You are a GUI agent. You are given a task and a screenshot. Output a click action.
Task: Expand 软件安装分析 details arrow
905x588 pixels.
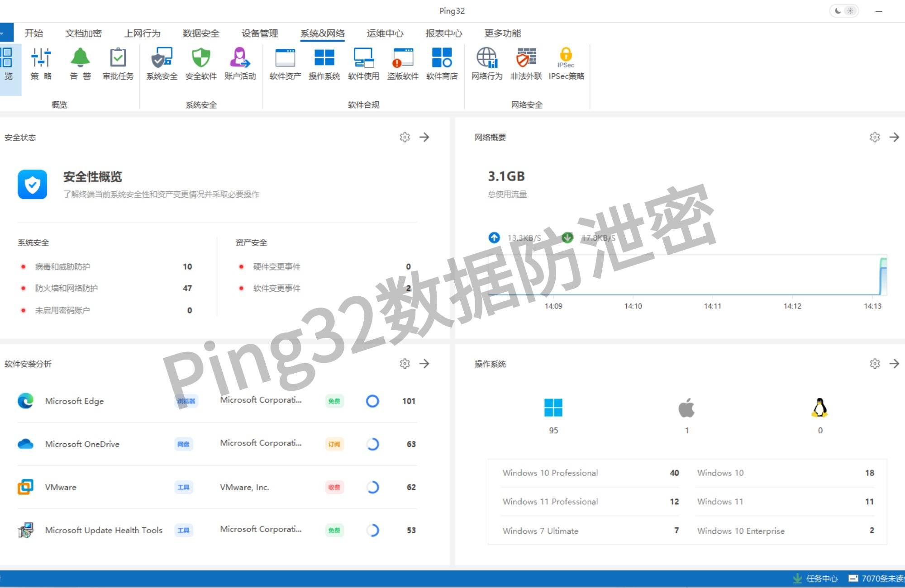click(424, 364)
